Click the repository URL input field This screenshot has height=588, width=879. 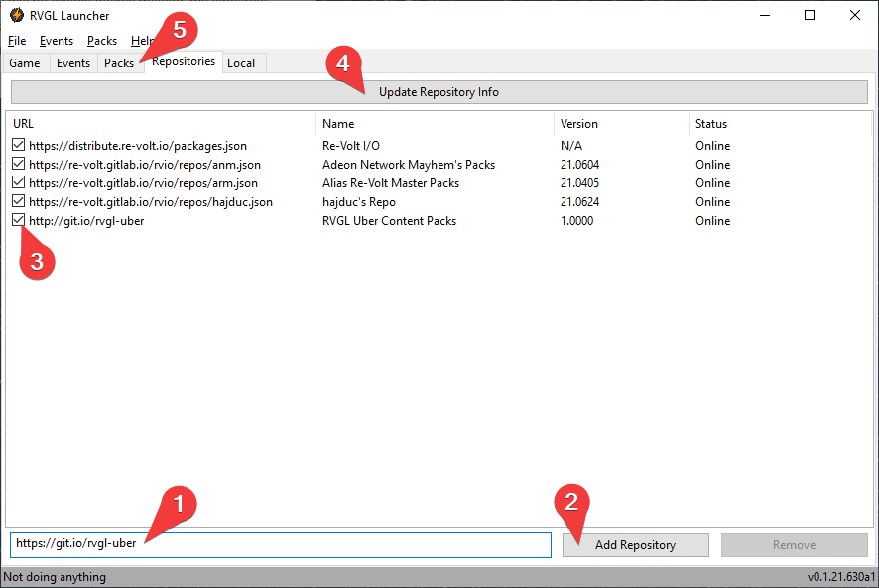point(281,544)
